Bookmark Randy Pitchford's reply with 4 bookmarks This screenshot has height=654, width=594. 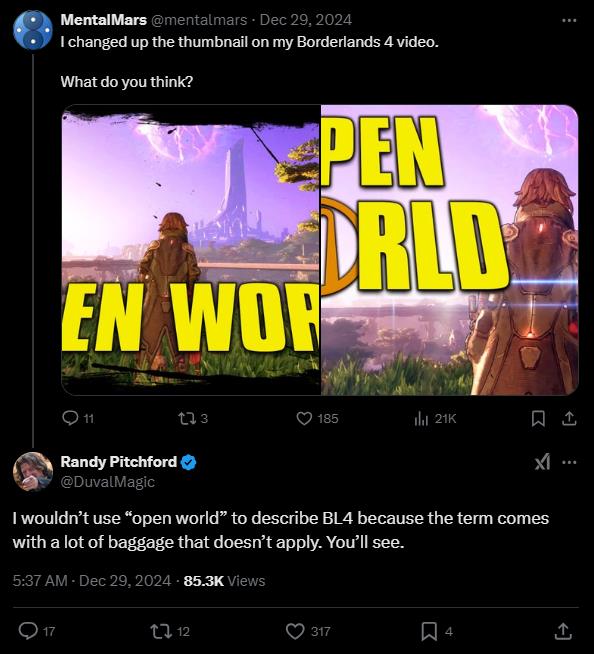(x=436, y=631)
